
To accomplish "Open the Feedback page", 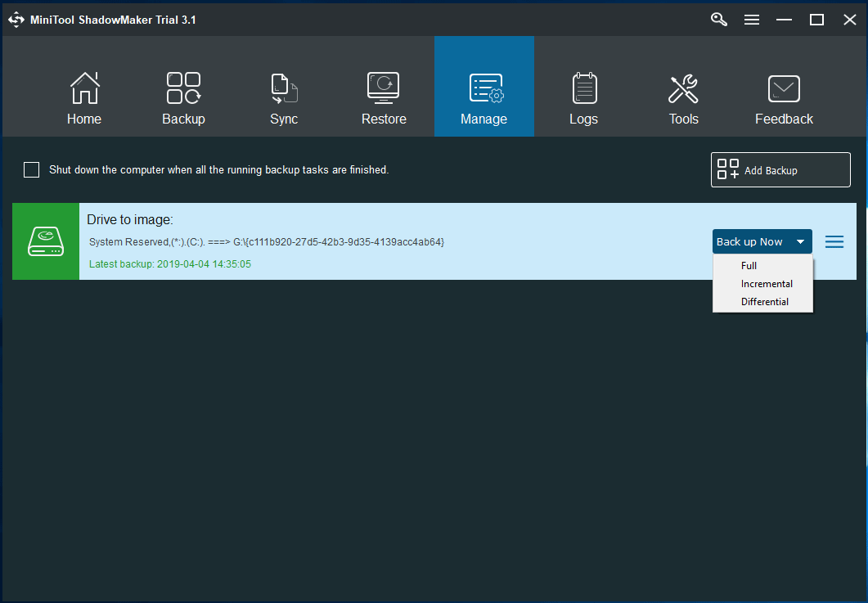I will pyautogui.click(x=784, y=98).
